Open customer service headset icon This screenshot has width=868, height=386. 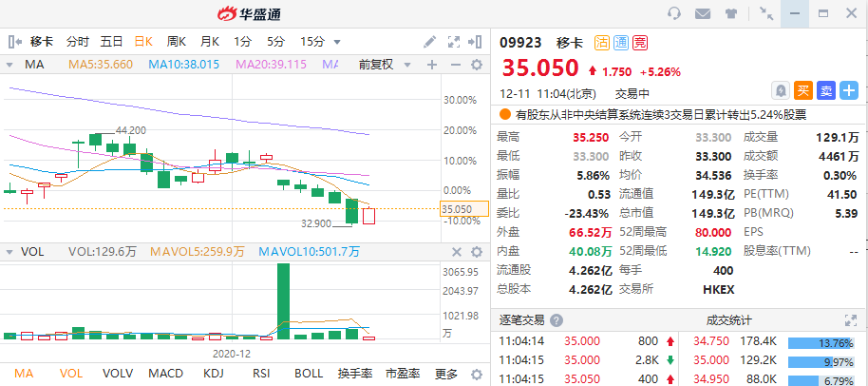pyautogui.click(x=674, y=13)
